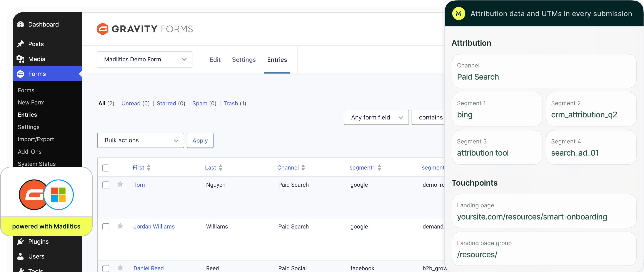Click Paid Social in Daniel Reed row
This screenshot has width=644, height=272.
[292, 268]
